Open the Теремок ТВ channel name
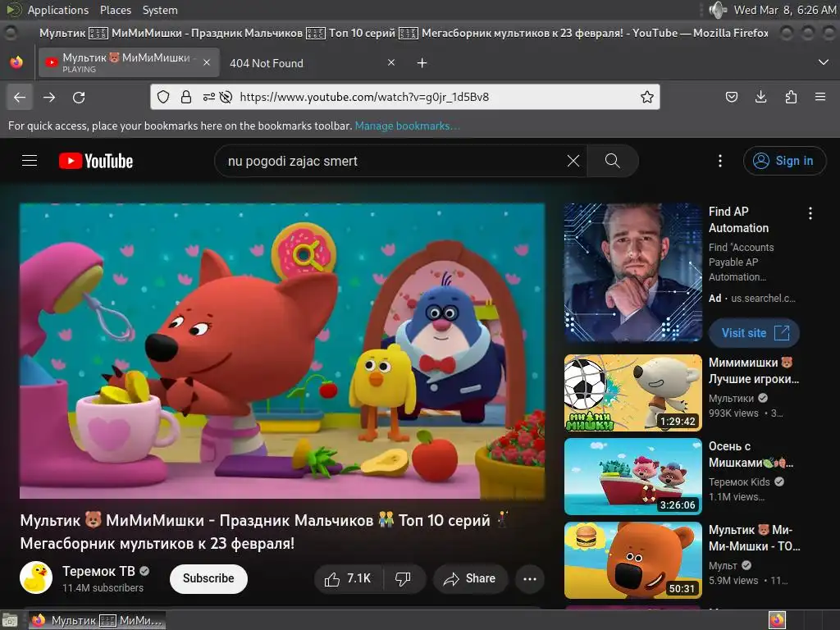This screenshot has height=630, width=840. click(x=98, y=571)
